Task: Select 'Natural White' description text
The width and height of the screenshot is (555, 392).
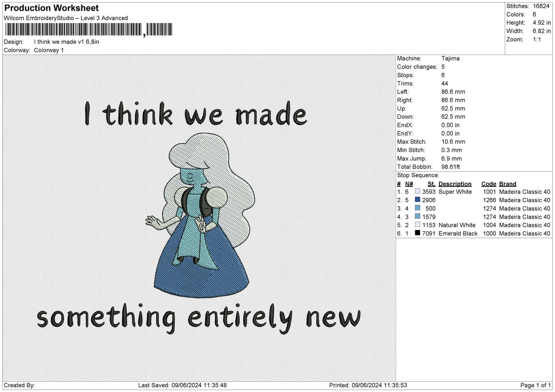Action: point(457,225)
